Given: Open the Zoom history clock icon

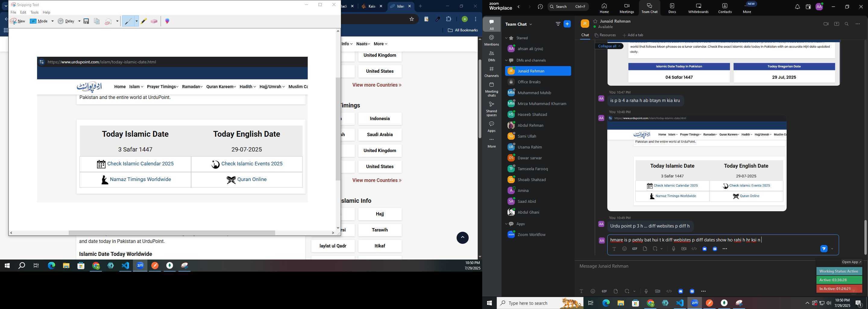Looking at the screenshot, I should click(x=540, y=7).
